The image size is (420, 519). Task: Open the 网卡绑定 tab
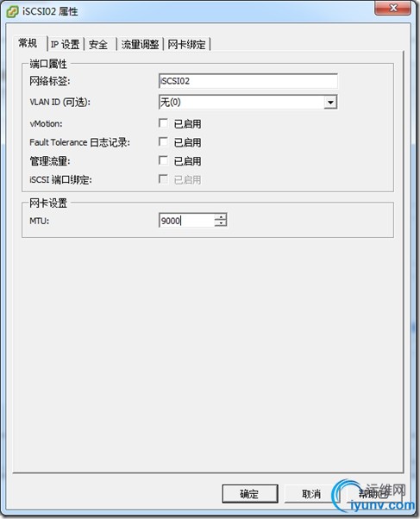pyautogui.click(x=186, y=44)
